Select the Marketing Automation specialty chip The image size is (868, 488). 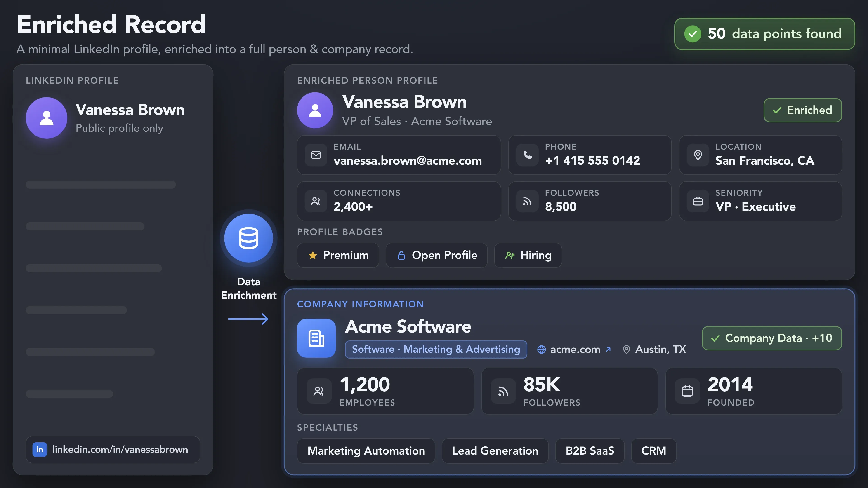366,451
